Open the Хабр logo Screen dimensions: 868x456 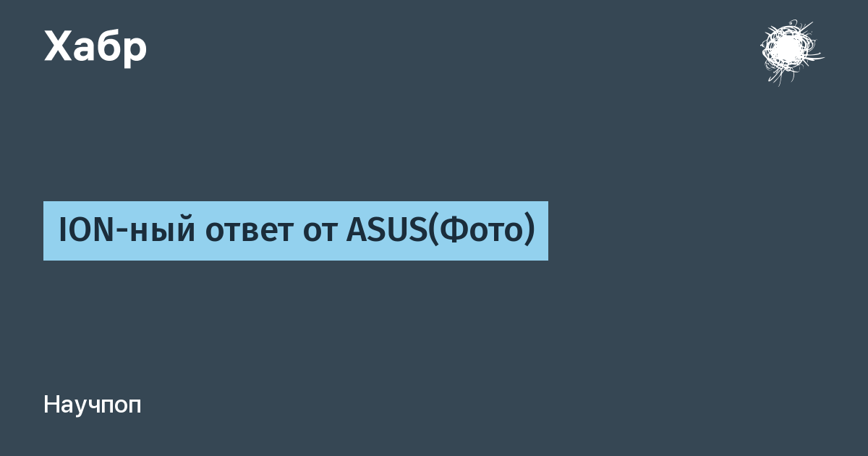[95, 46]
